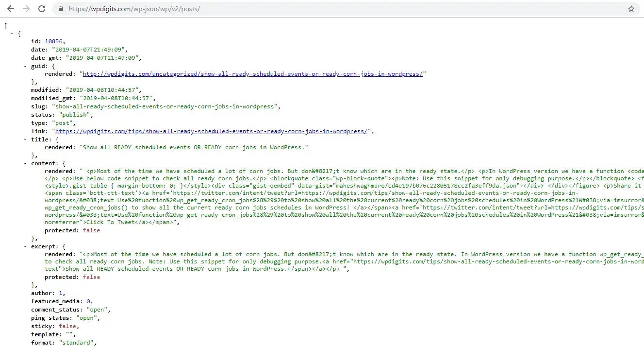View site security via the padlock icon
This screenshot has height=347, width=644.
61,8
